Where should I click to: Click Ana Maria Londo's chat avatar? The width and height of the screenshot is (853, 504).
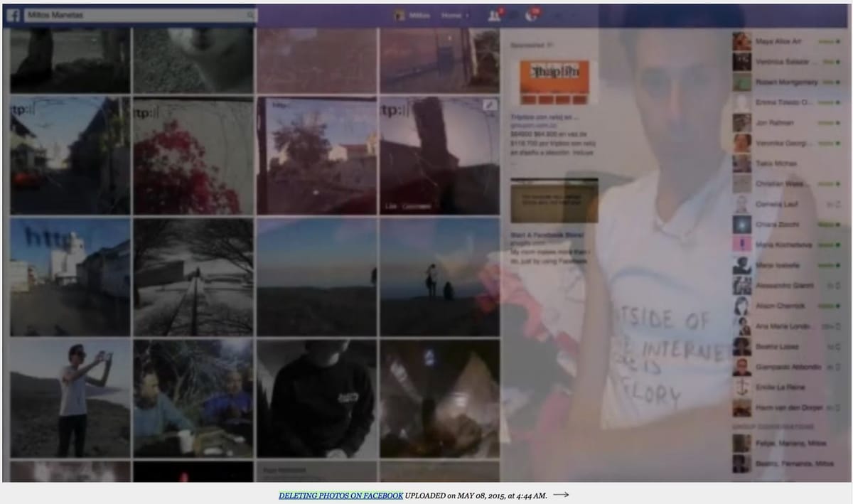pyautogui.click(x=742, y=326)
